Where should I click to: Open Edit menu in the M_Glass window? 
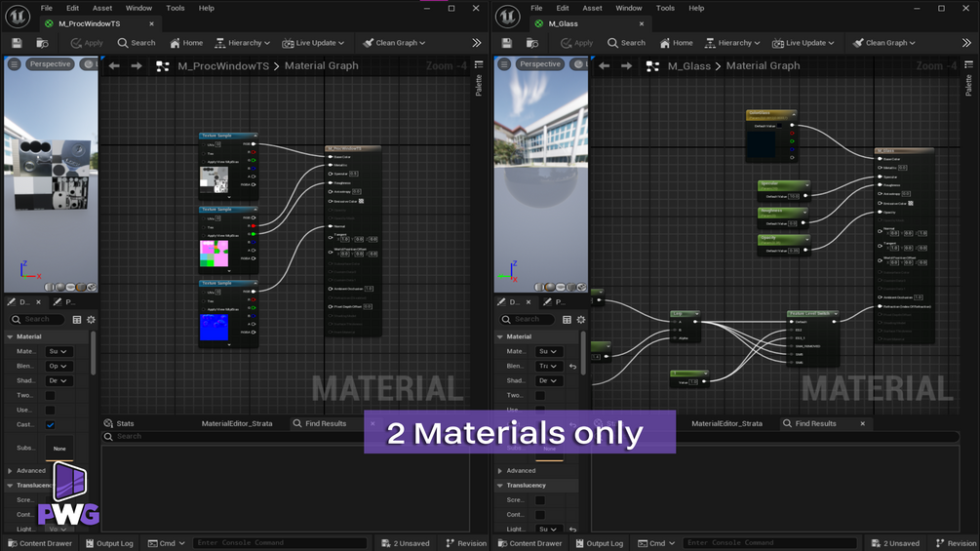coord(563,8)
